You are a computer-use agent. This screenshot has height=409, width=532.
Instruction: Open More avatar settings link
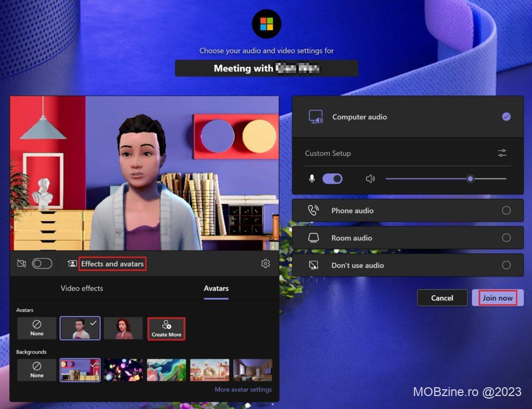click(243, 389)
